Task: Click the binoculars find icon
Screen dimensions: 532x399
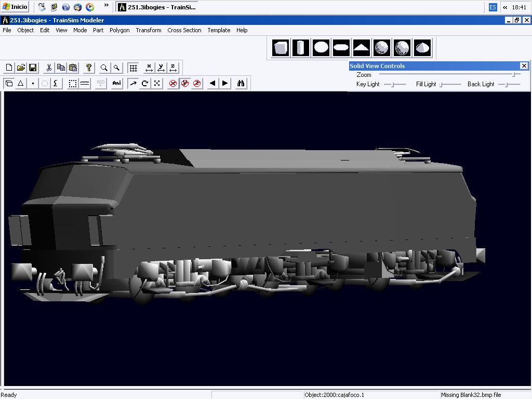Action: (x=241, y=83)
